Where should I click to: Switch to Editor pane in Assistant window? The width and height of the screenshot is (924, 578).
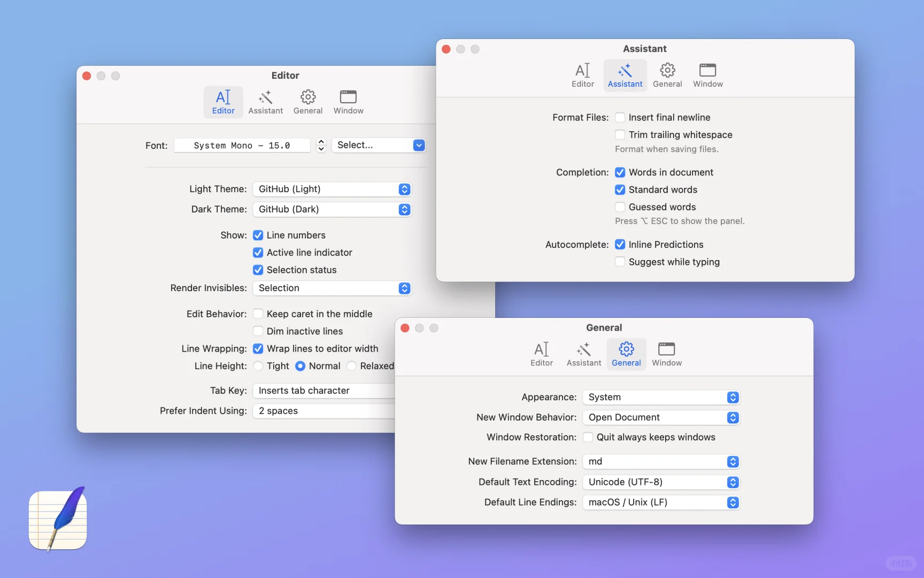(582, 75)
